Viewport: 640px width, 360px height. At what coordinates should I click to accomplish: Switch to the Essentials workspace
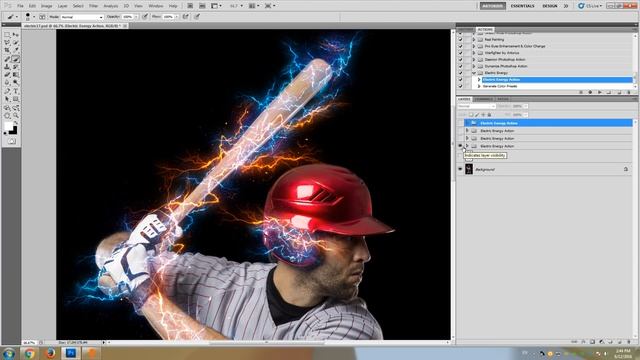[522, 6]
